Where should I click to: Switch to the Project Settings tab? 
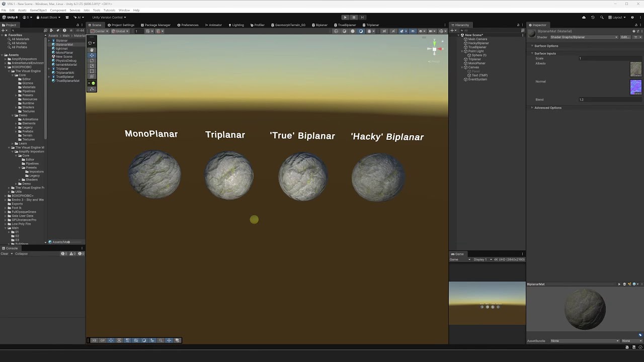tap(121, 25)
